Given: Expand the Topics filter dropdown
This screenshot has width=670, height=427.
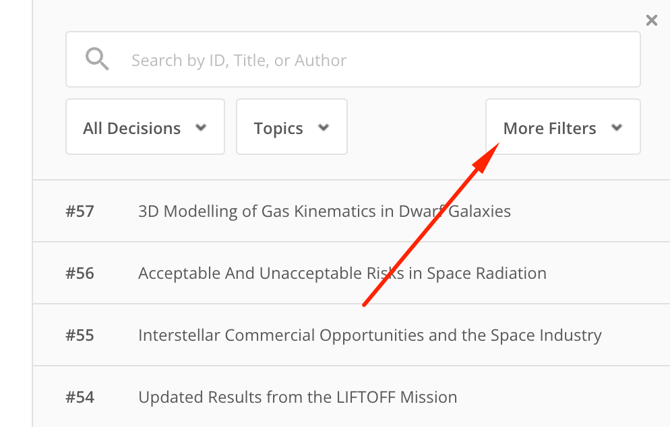Looking at the screenshot, I should click(291, 127).
